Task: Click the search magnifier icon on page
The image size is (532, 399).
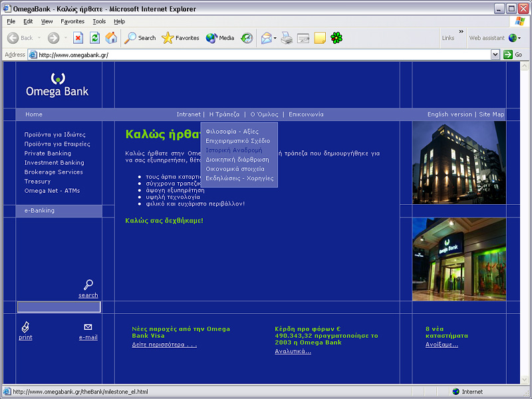Action: point(88,285)
